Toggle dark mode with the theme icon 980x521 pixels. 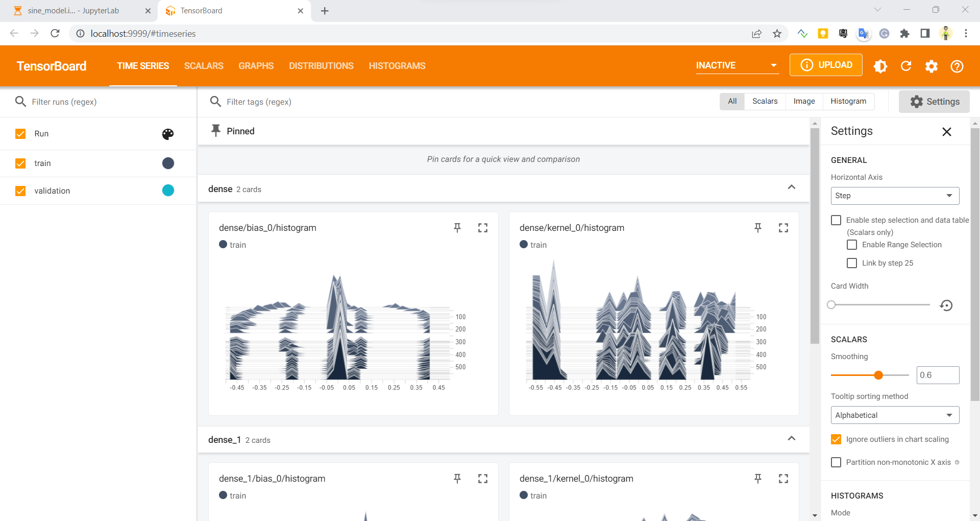880,66
